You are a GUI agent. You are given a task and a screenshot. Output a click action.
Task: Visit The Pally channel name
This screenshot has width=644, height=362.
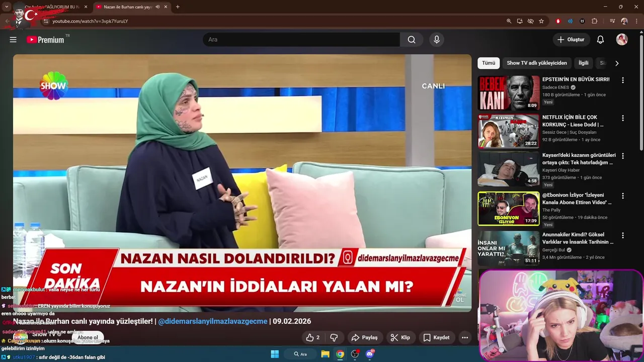tap(551, 210)
